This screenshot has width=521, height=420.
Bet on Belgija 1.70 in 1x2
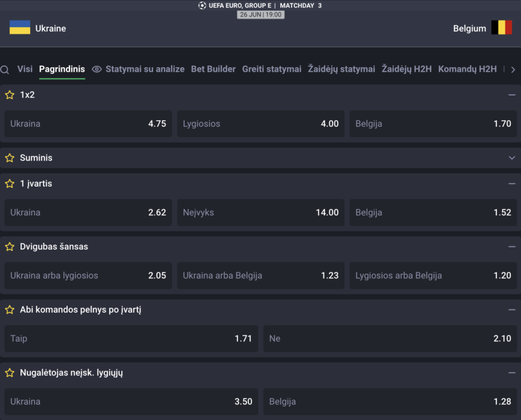tap(433, 124)
